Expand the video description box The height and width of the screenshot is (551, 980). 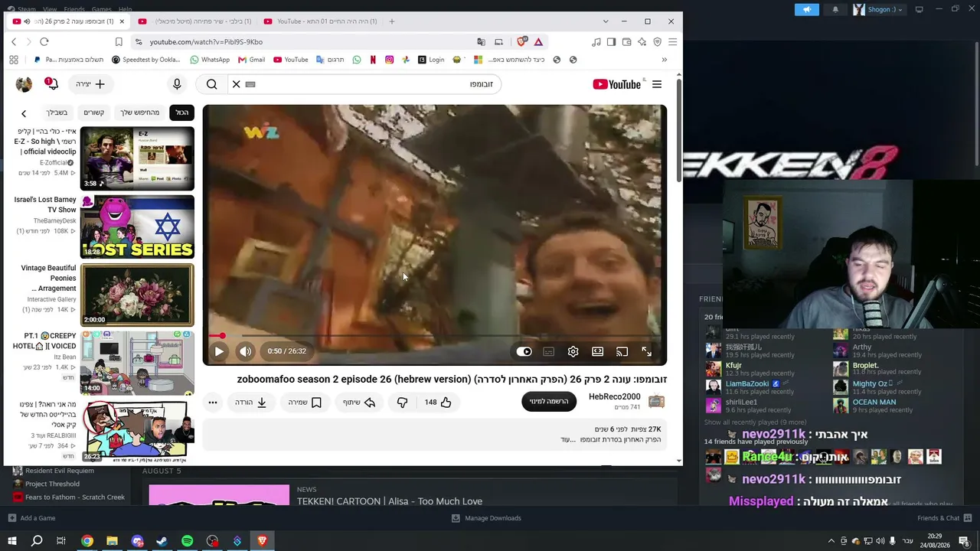tap(435, 434)
